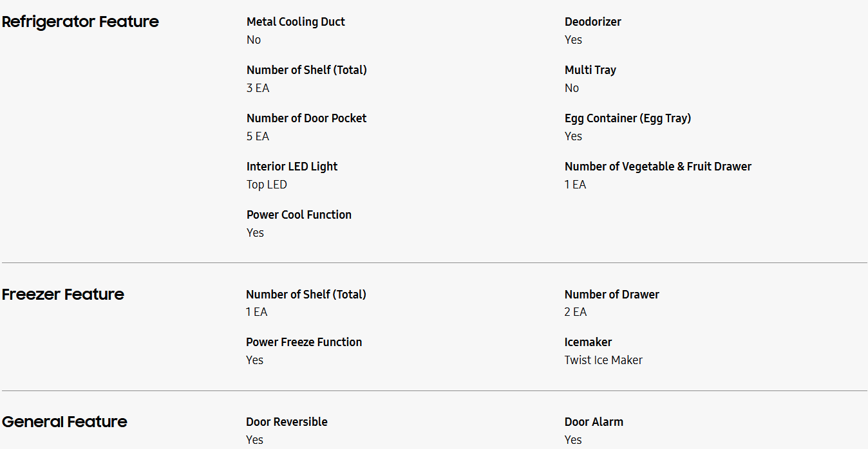Click the Refrigerator Feature section heading

[80, 22]
